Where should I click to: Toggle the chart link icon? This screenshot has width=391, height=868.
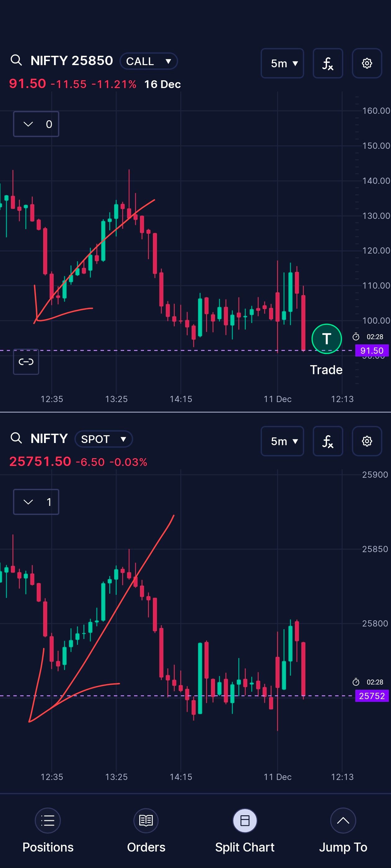(26, 362)
